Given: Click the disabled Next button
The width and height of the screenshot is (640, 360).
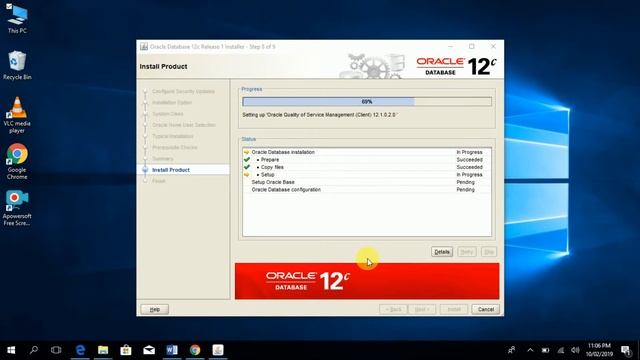Looking at the screenshot, I should point(422,309).
